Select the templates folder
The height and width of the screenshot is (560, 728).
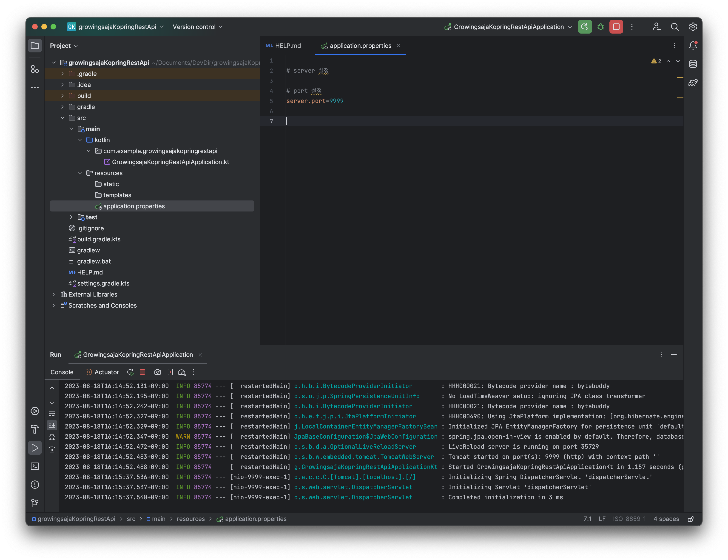tap(113, 195)
